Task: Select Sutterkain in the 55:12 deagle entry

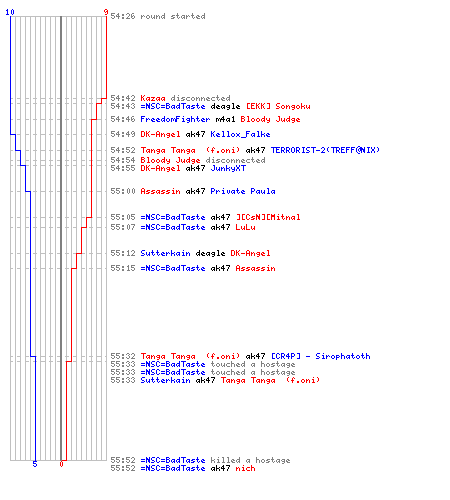Action: pos(165,253)
